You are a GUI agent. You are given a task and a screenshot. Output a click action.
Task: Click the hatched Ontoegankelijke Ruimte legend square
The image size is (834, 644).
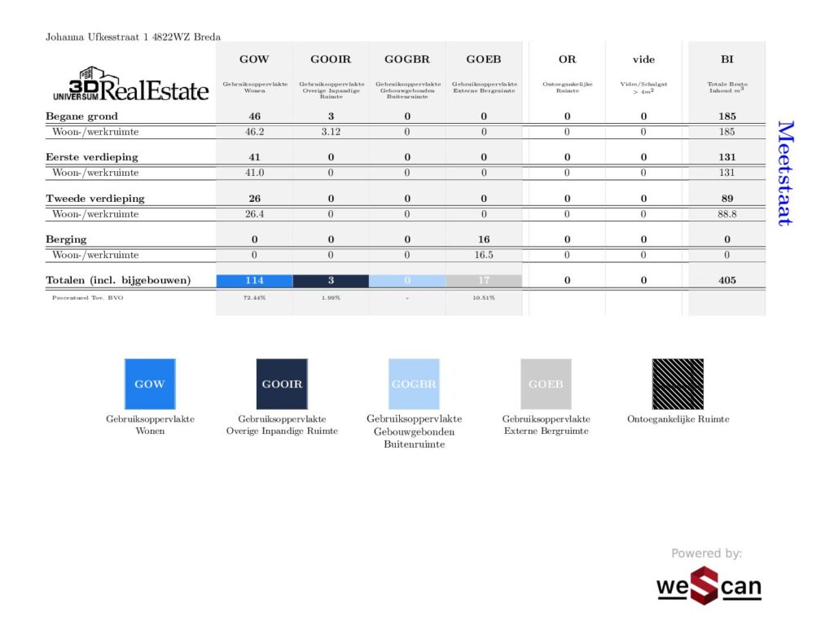coord(678,383)
